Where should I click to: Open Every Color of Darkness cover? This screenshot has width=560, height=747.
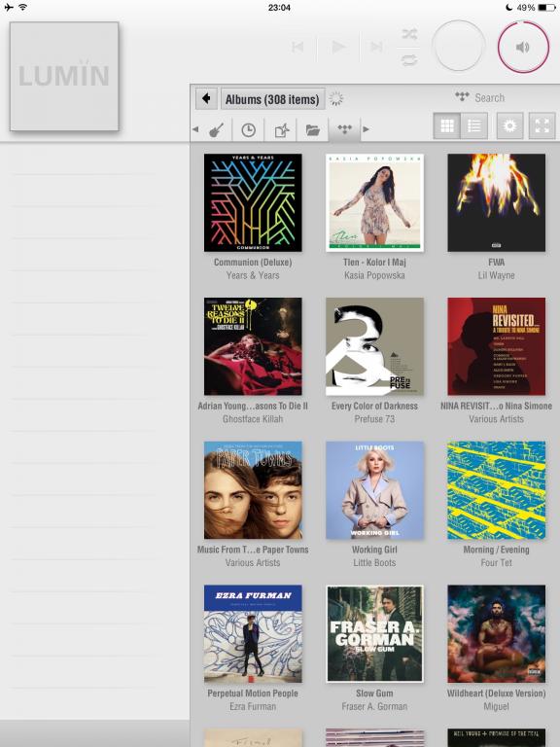click(374, 346)
